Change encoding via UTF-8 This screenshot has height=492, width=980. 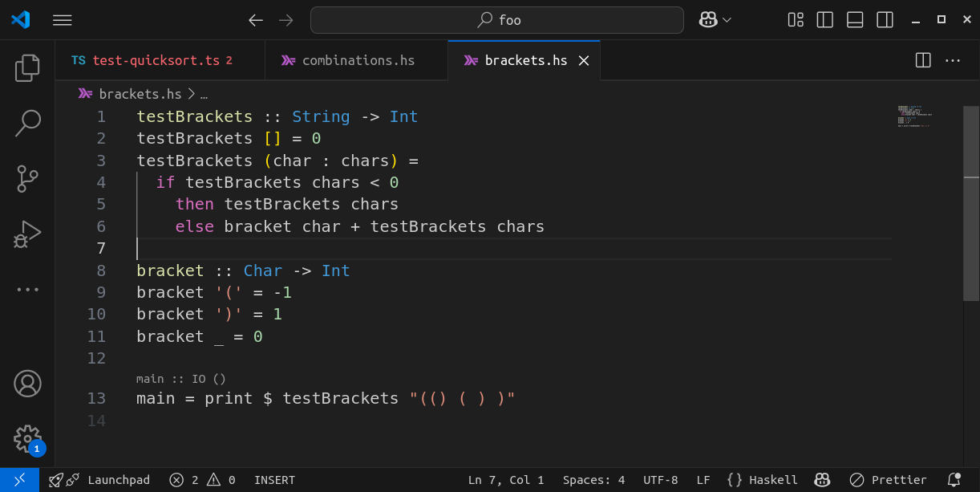[x=660, y=480]
